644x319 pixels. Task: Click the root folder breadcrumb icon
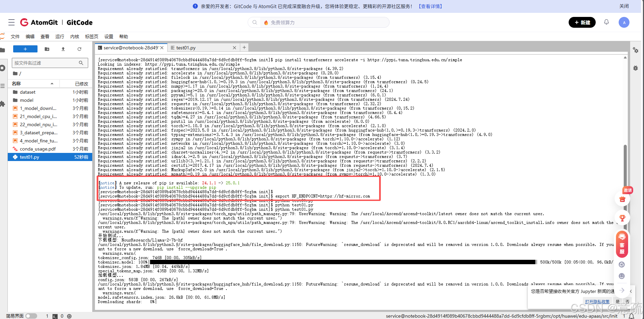click(x=15, y=73)
